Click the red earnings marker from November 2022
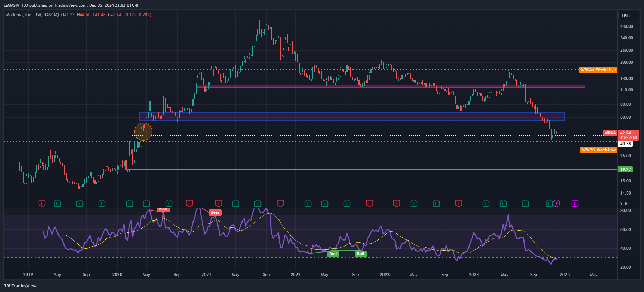644x292 pixels. click(x=369, y=203)
